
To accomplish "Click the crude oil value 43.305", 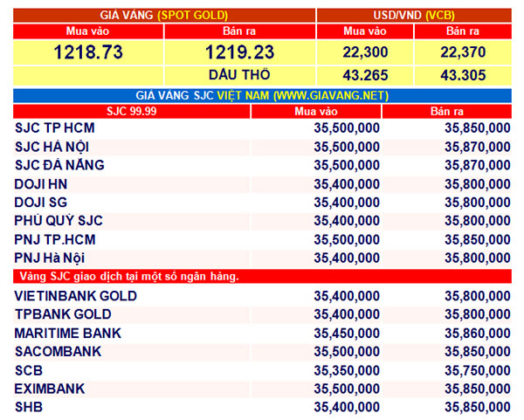I will [x=463, y=75].
